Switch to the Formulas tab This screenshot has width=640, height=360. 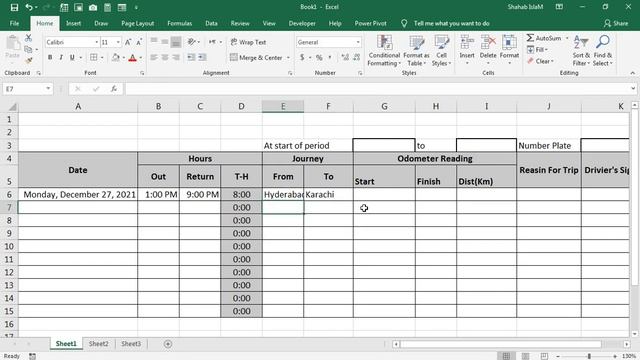tap(180, 23)
